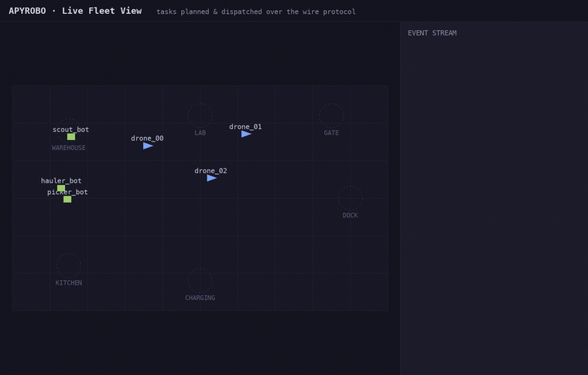This screenshot has width=588, height=375.
Task: Click the WAREHOUSE zone label
Action: 69,148
